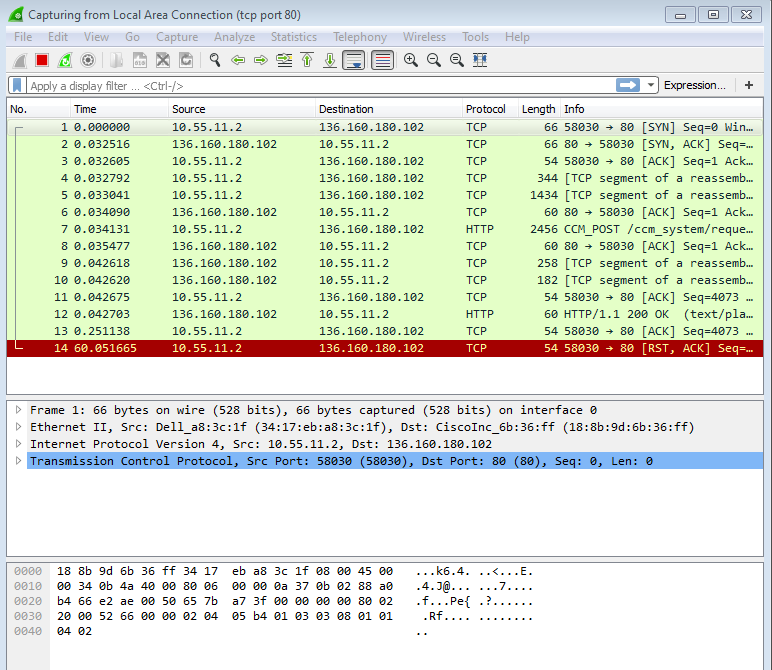Click the Reload capture file icon

[x=186, y=60]
